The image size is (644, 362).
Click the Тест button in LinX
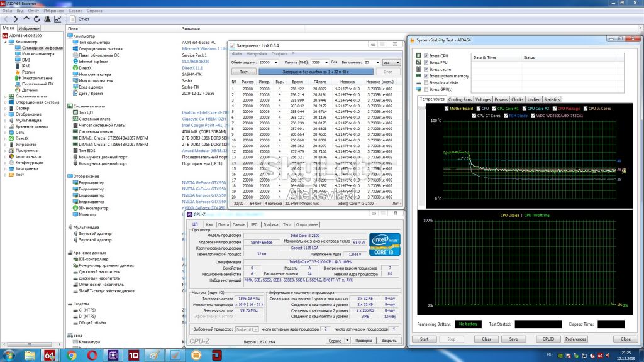tap(243, 72)
